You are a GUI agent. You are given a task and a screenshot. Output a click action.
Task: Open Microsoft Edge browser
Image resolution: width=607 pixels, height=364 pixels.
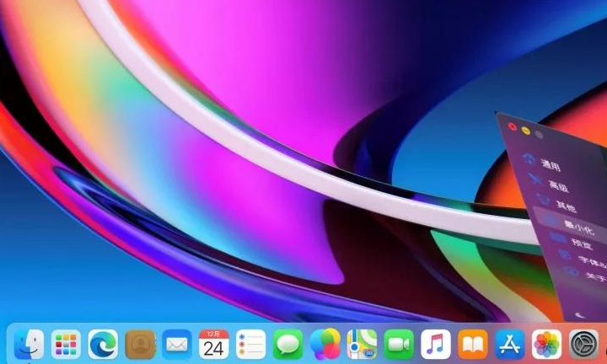(103, 344)
